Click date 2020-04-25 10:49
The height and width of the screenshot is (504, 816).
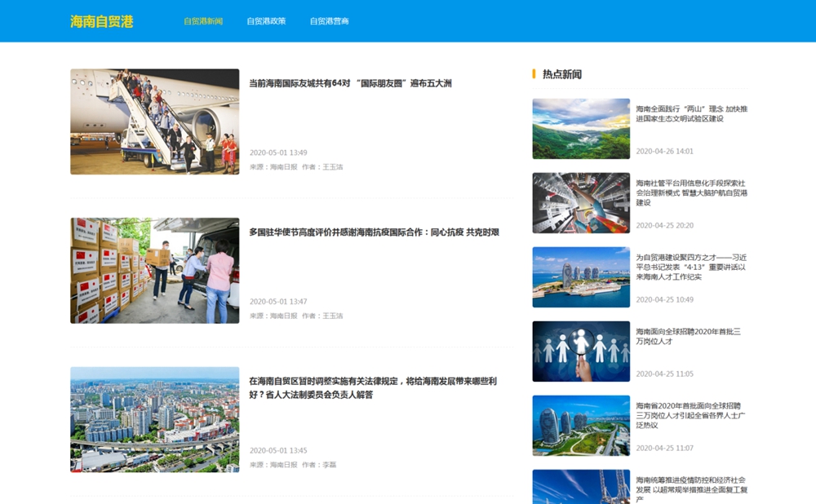664,299
